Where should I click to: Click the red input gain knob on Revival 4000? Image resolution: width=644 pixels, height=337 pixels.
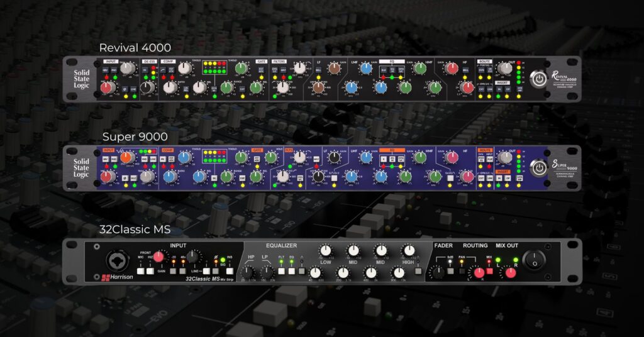click(108, 88)
